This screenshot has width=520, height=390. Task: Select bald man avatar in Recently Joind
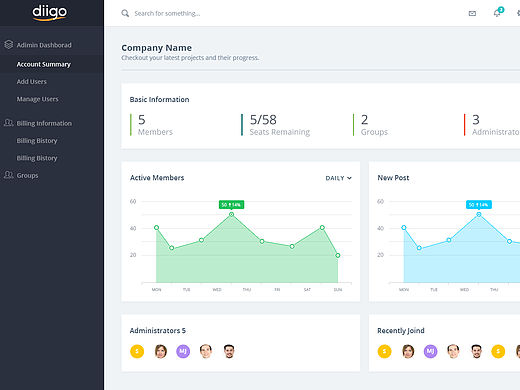tap(453, 351)
